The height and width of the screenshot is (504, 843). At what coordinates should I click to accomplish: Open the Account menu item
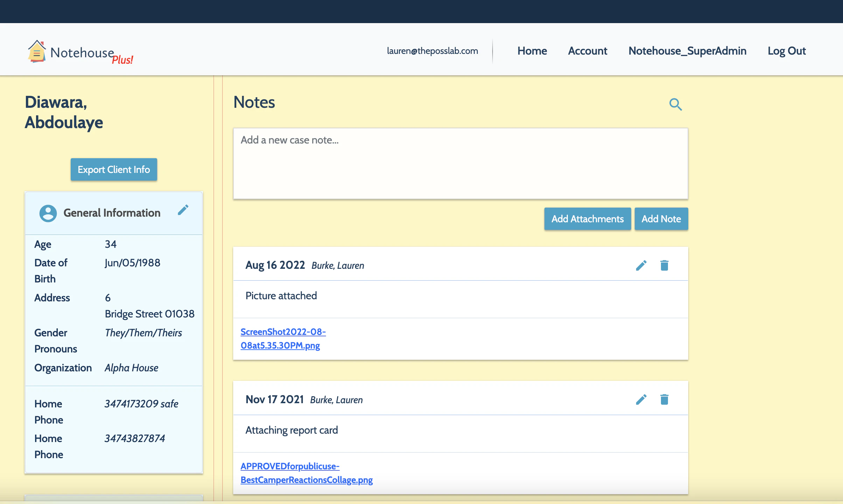[587, 51]
